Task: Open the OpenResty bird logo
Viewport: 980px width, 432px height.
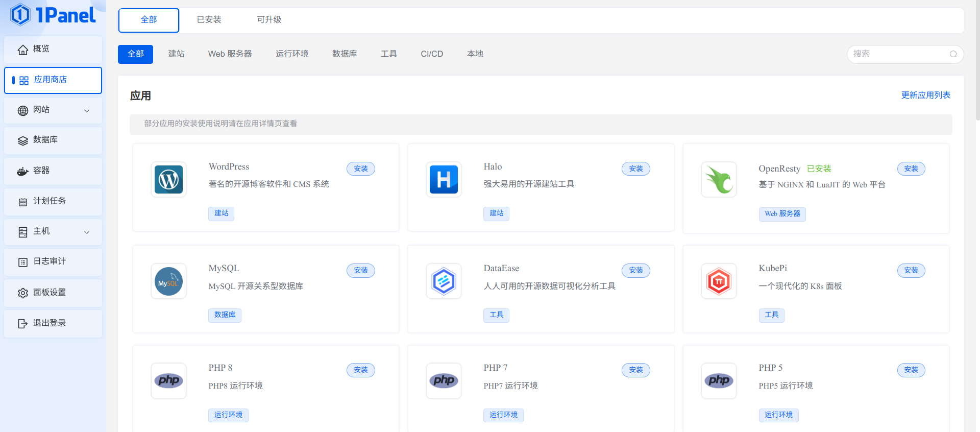Action: click(719, 180)
